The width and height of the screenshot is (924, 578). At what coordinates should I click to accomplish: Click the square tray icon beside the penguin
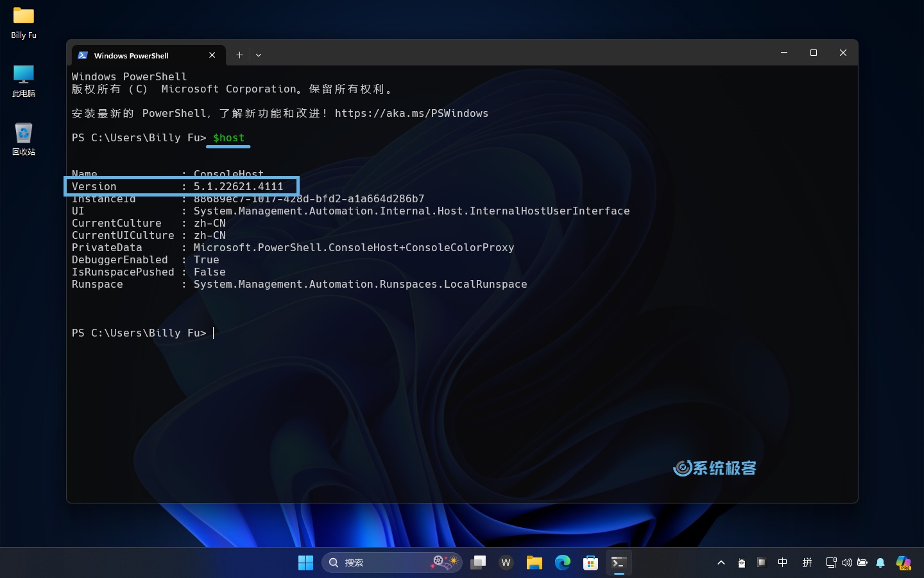click(x=762, y=563)
